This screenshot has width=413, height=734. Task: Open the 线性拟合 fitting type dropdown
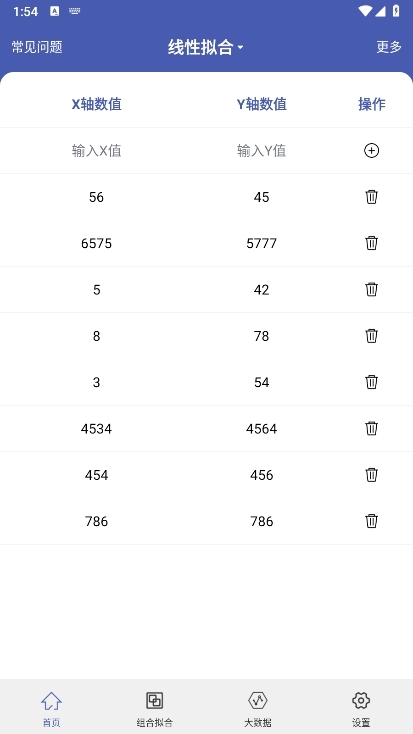coord(206,47)
